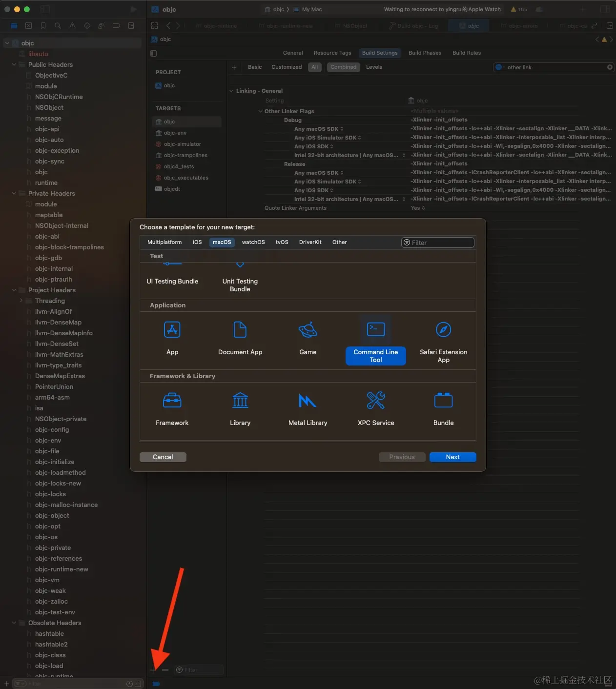The width and height of the screenshot is (616, 689).
Task: Add a new build setting with plus icon
Action: point(234,67)
